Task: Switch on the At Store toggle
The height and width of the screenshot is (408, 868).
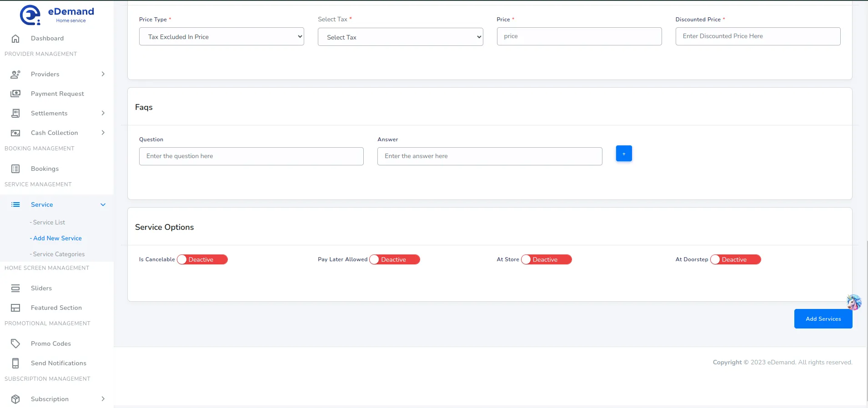Action: [x=546, y=259]
